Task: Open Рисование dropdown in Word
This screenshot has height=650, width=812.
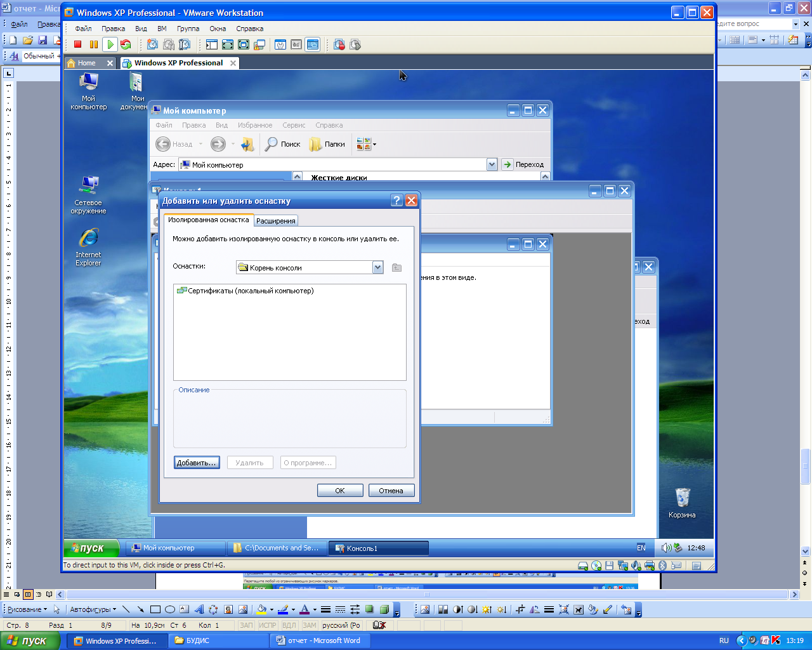Action: pos(27,609)
